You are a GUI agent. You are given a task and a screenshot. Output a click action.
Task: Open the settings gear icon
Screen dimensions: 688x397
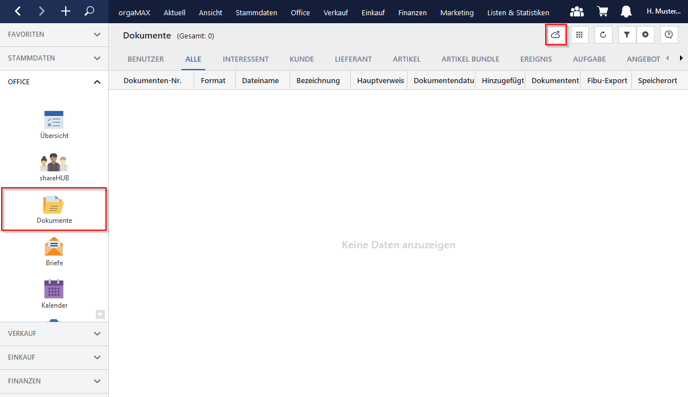tap(645, 35)
